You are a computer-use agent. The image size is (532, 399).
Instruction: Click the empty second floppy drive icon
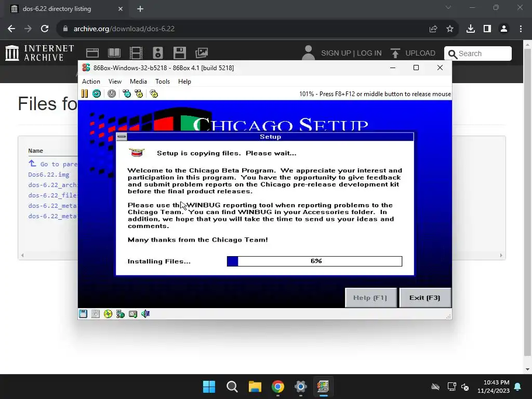coord(96,314)
